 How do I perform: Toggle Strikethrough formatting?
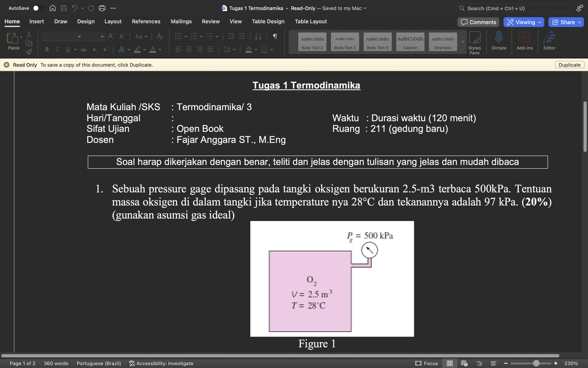(x=84, y=49)
